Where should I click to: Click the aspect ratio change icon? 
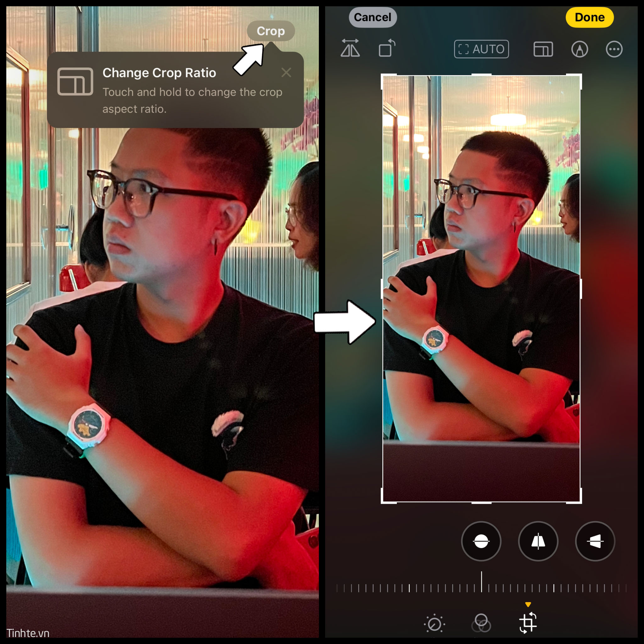pos(541,48)
